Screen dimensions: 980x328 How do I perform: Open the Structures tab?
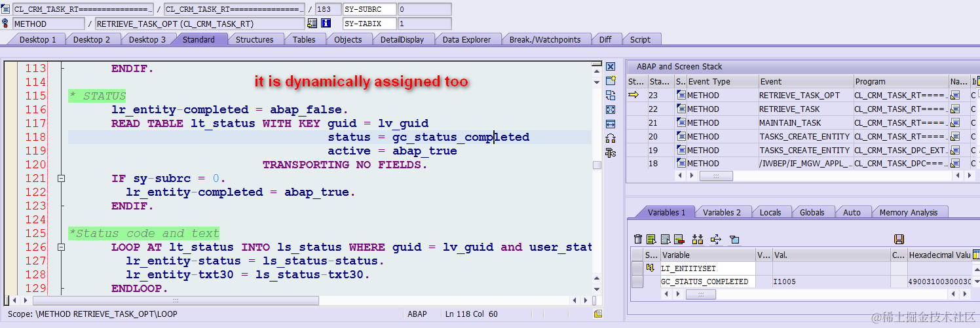(254, 39)
